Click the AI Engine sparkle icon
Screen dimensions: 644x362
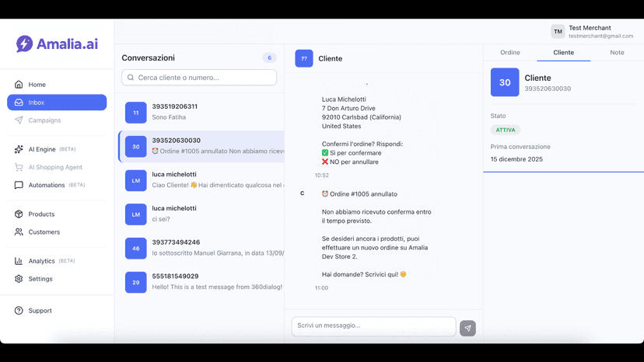point(19,149)
